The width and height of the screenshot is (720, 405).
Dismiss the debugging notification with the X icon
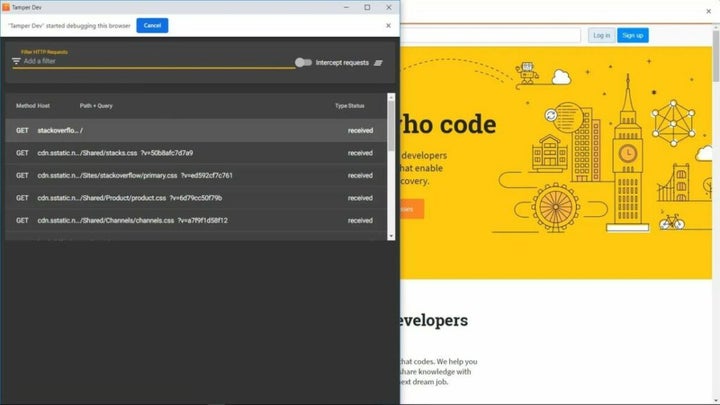pyautogui.click(x=388, y=25)
